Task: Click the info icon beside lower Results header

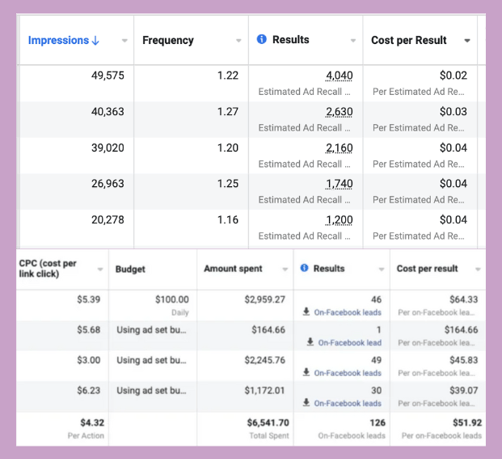Action: pos(304,268)
